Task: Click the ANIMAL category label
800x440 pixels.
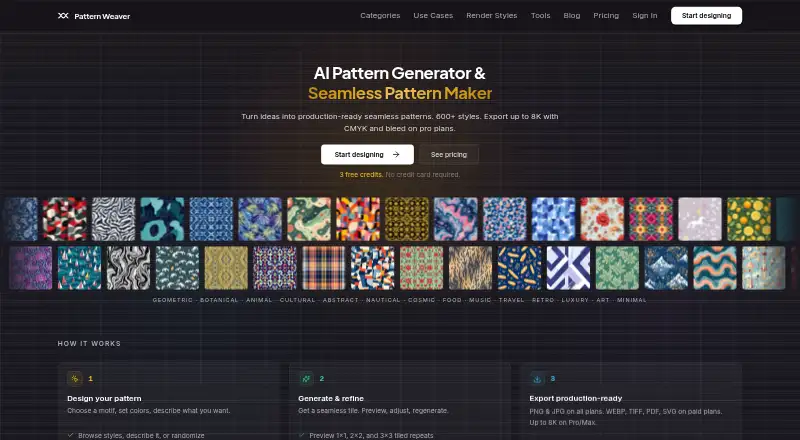Action: click(259, 300)
